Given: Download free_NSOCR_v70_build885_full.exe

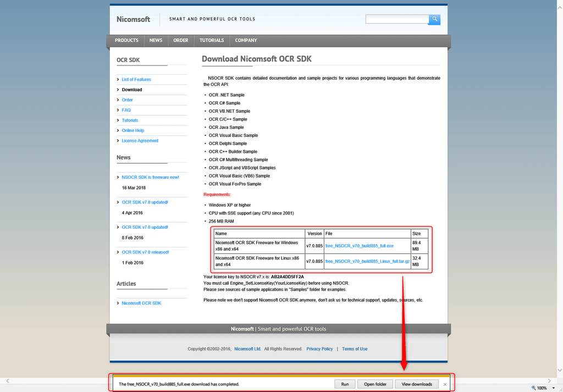Looking at the screenshot, I should (x=359, y=246).
